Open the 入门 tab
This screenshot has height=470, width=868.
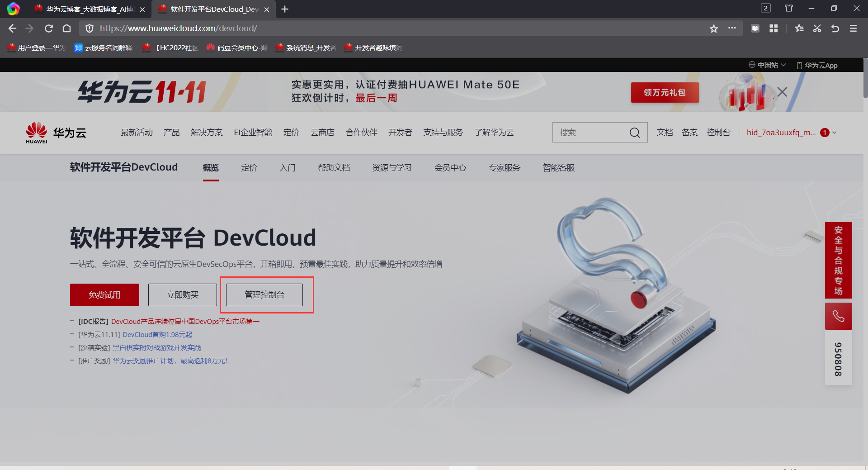pyautogui.click(x=288, y=168)
